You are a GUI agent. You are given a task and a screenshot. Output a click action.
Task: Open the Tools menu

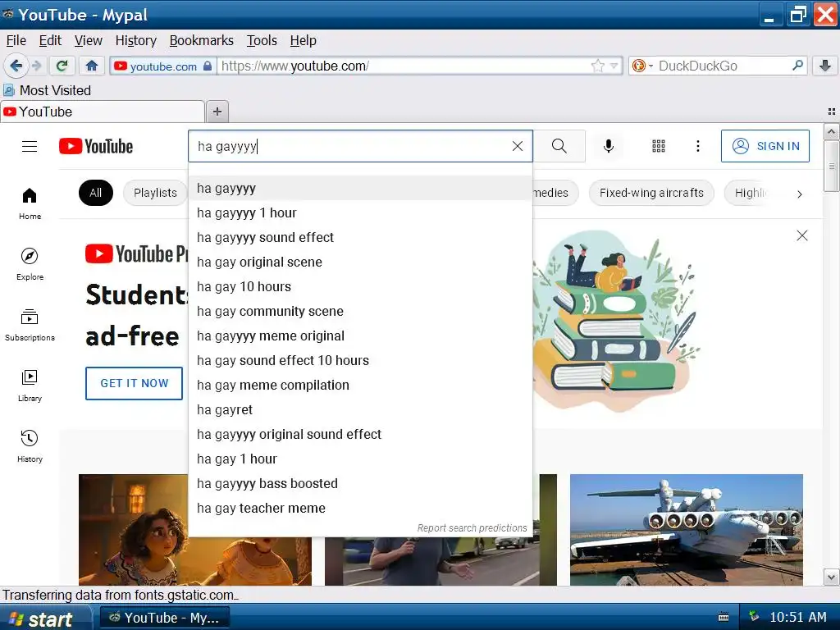[x=262, y=41]
